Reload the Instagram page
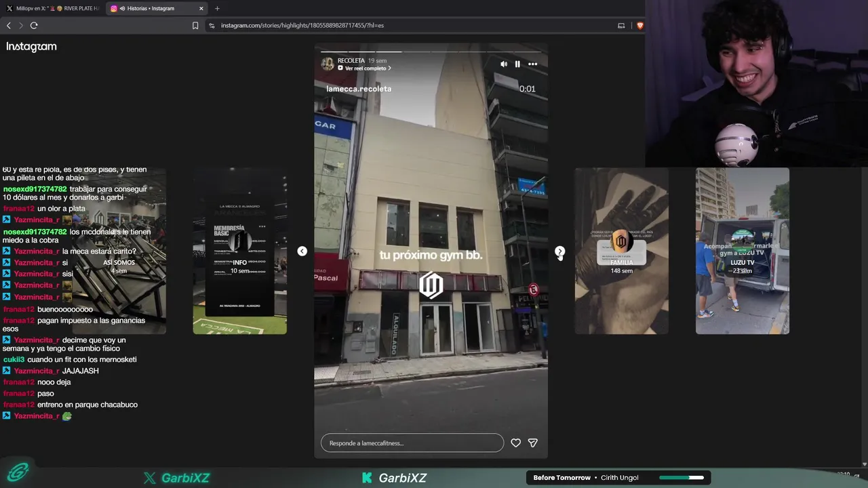Viewport: 868px width, 488px height. coord(34,25)
